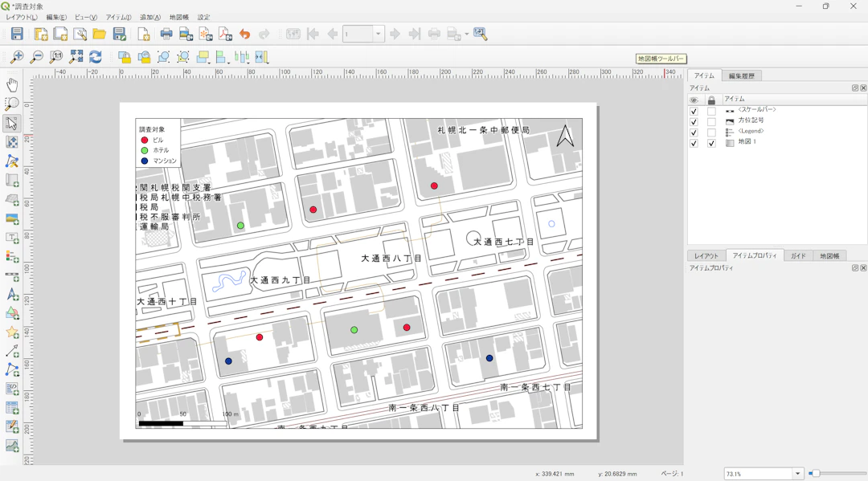Select the Add map tool
The height and width of the screenshot is (481, 868).
pos(11,180)
